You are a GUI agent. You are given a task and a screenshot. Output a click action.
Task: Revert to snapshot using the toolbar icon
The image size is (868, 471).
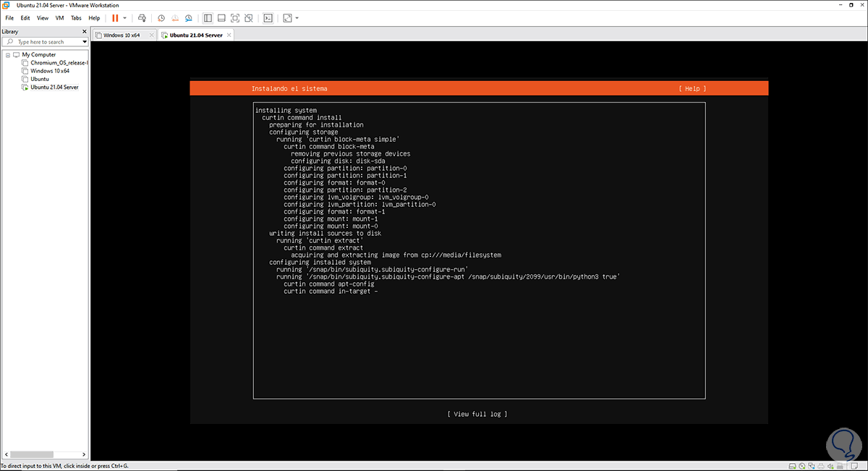tap(174, 17)
